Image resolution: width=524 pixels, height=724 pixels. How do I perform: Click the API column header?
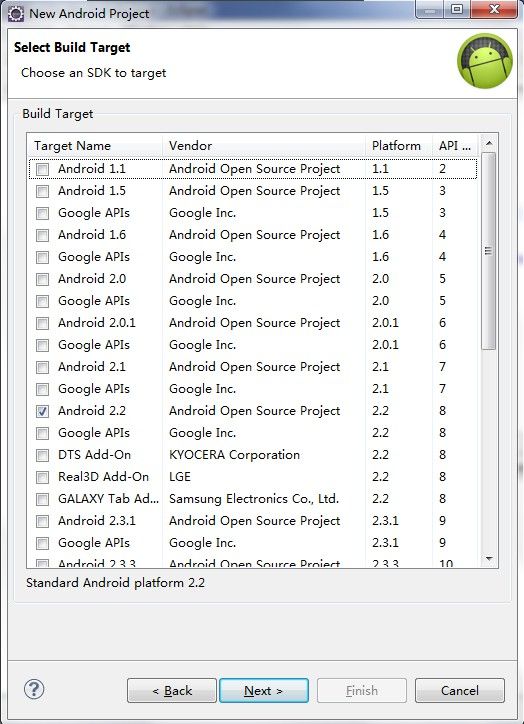click(455, 146)
